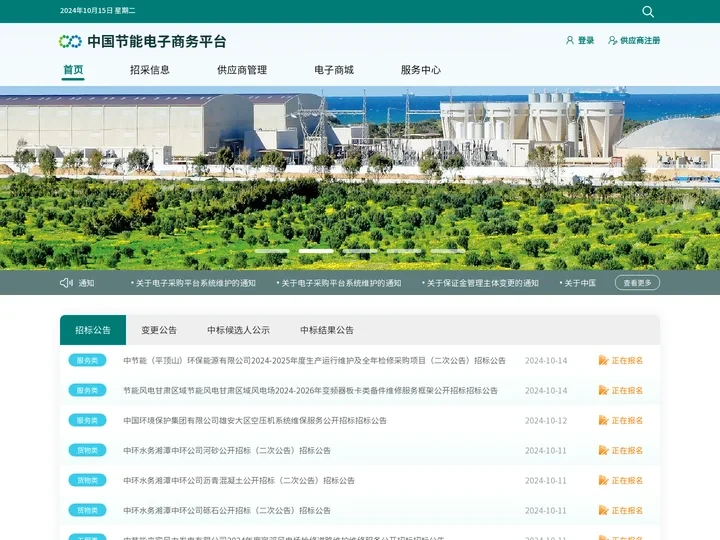Go to 首页 navigation tab

coord(73,70)
